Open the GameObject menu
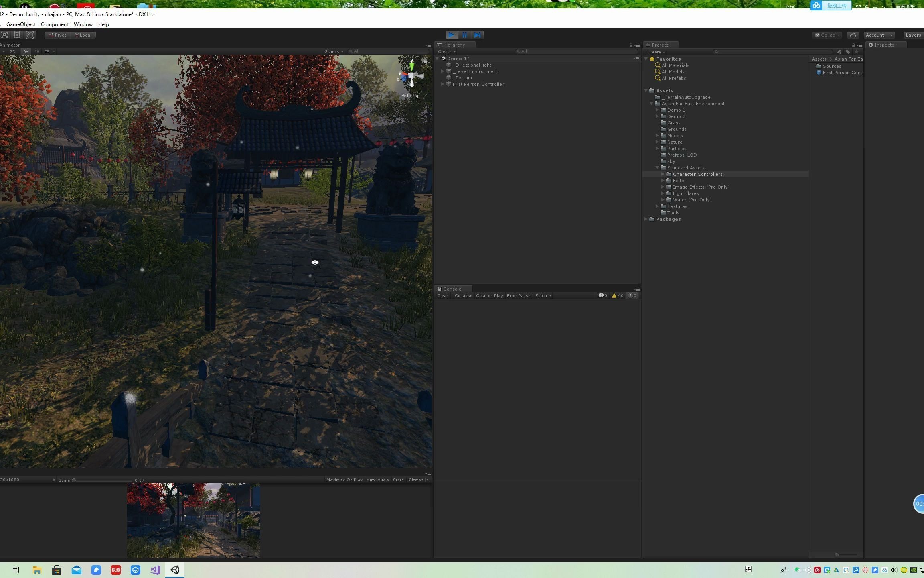924x578 pixels. tap(21, 24)
